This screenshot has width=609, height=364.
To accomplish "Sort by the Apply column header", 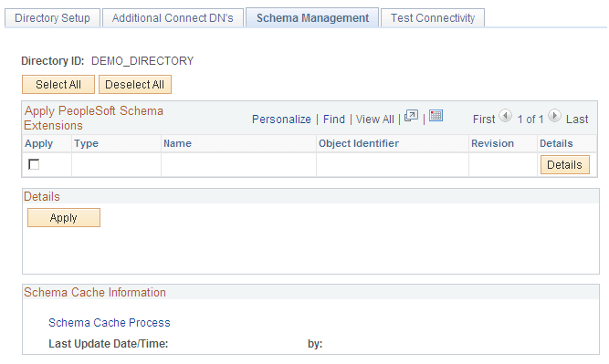I will click(39, 143).
